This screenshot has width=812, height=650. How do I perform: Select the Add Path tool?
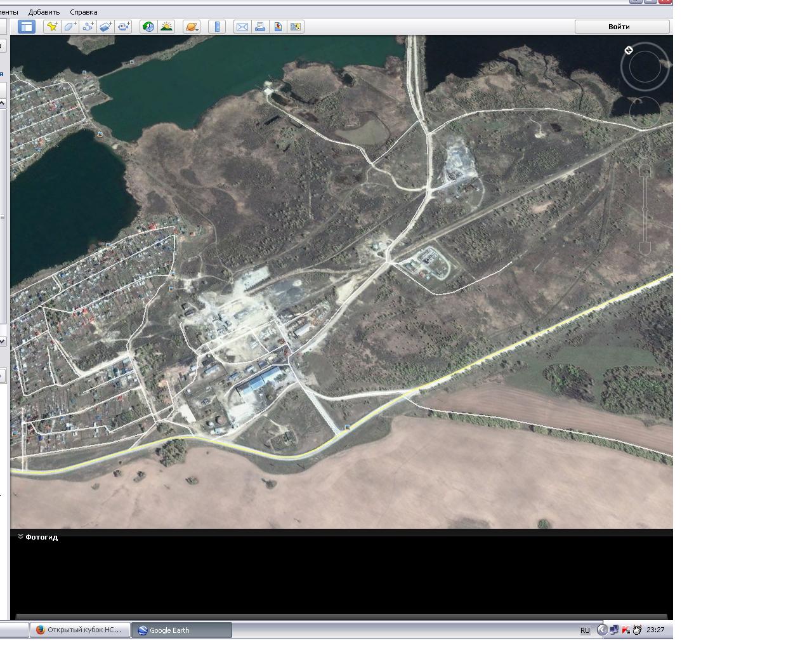[x=88, y=27]
